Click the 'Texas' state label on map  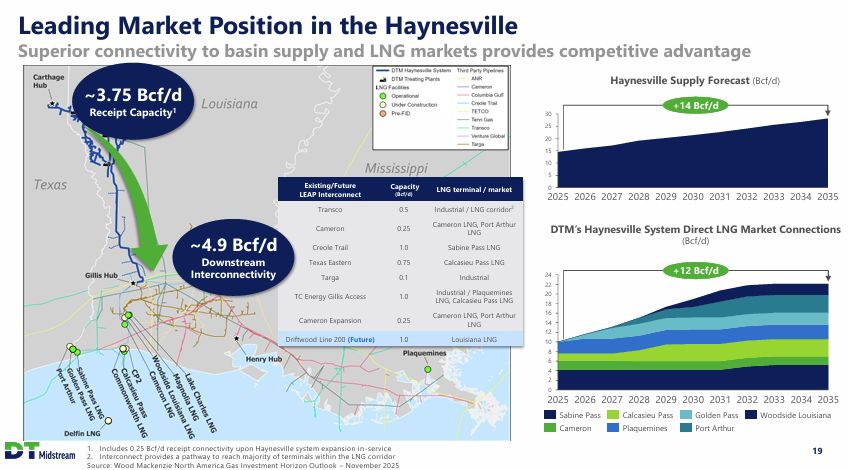50,184
